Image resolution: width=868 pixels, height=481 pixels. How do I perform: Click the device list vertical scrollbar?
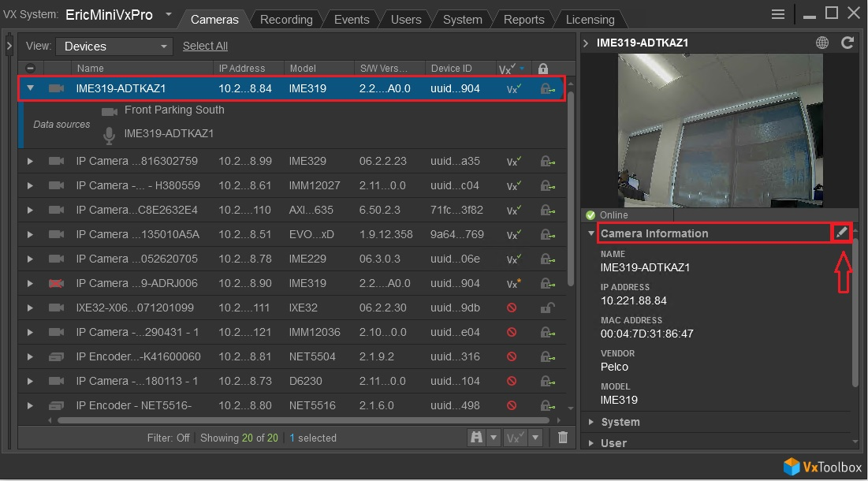click(x=571, y=188)
